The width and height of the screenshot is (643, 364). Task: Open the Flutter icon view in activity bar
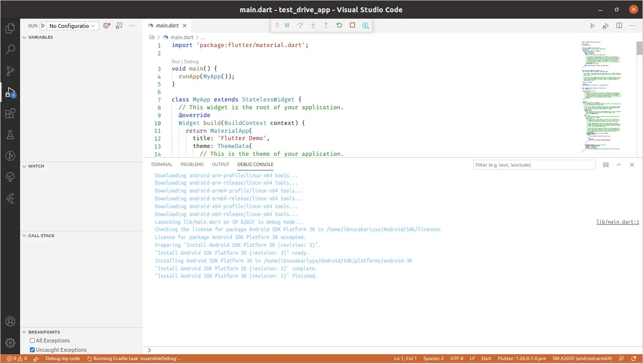point(10,198)
